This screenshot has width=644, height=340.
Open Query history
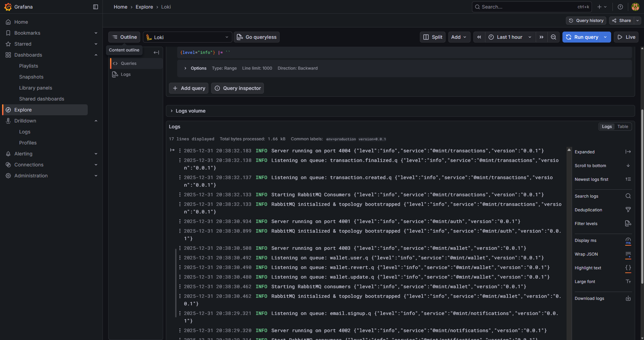(x=586, y=21)
